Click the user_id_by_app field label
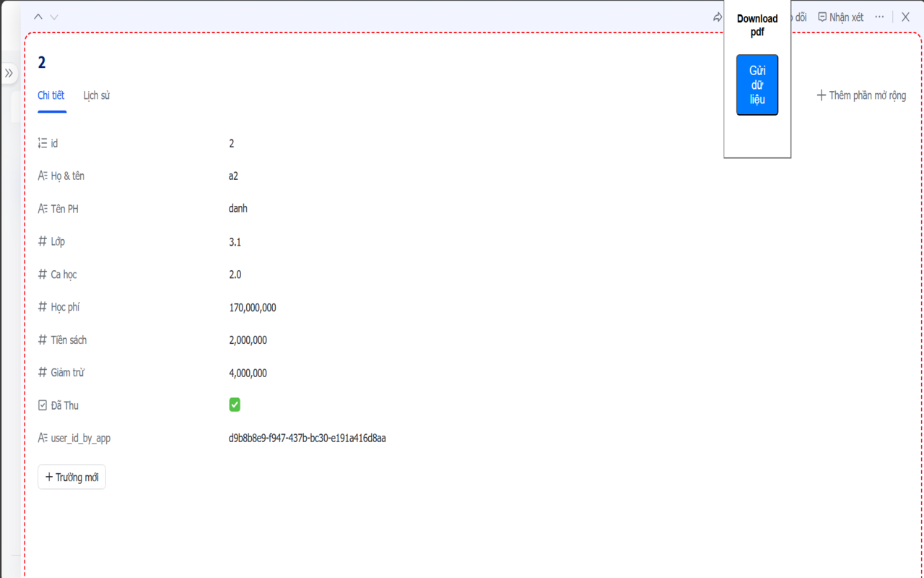Viewport: 924px width, 578px height. (80, 438)
